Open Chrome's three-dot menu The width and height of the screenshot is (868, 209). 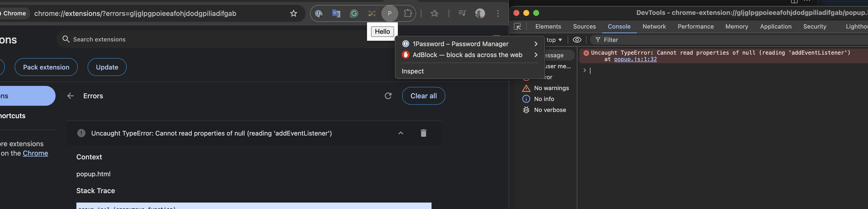(x=498, y=13)
